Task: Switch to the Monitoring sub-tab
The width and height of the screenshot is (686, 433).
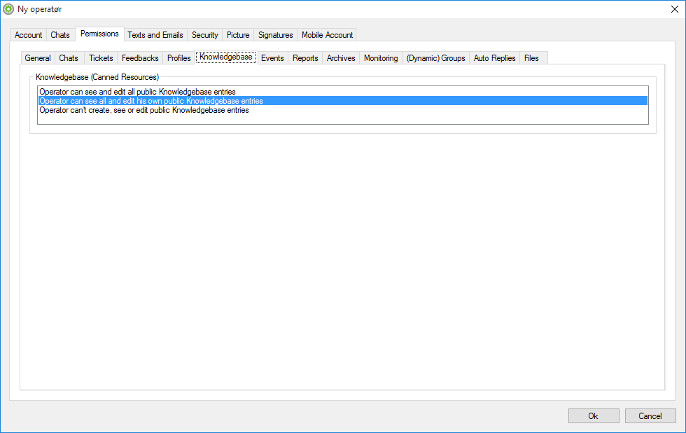Action: 381,58
